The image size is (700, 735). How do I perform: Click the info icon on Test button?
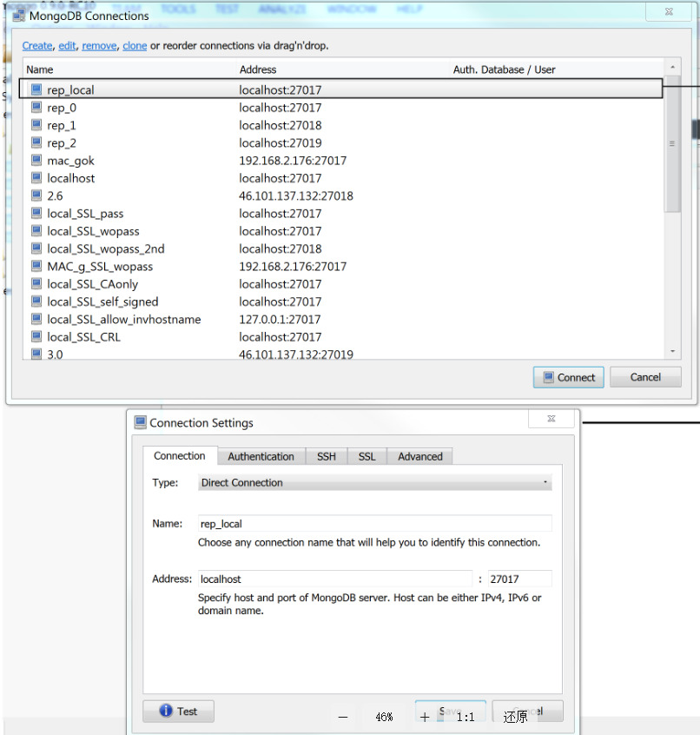165,711
